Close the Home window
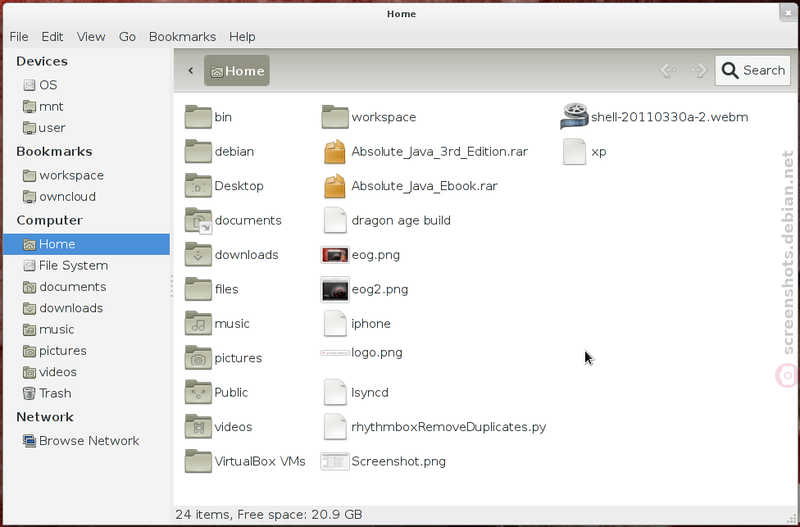 (x=788, y=13)
